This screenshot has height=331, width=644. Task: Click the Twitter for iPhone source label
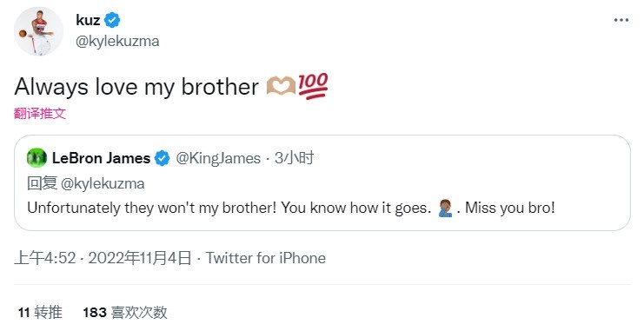[x=266, y=258]
